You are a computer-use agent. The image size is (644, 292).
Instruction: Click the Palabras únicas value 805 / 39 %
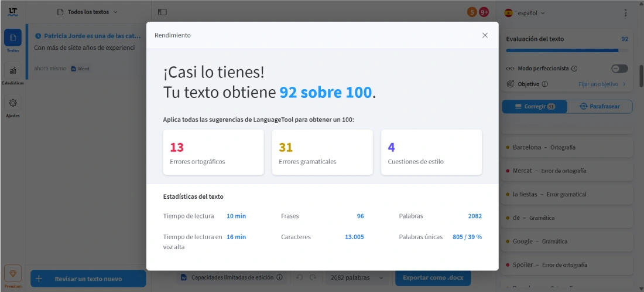point(467,237)
